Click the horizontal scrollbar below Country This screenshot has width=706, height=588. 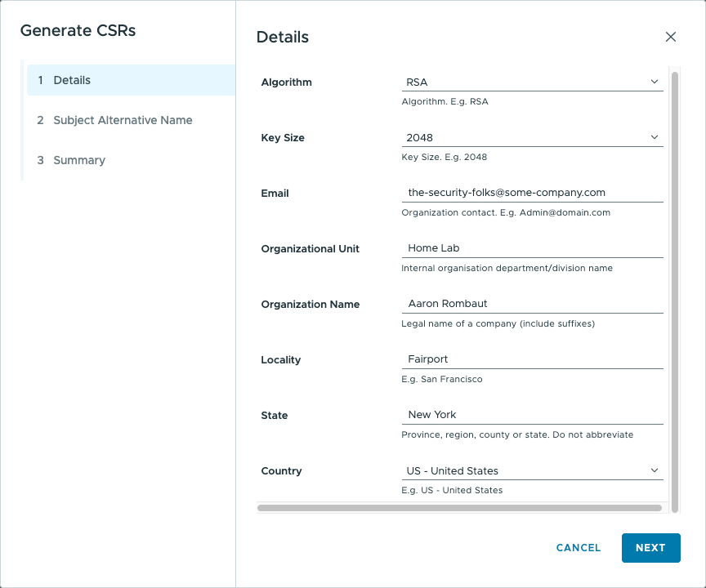click(x=459, y=508)
